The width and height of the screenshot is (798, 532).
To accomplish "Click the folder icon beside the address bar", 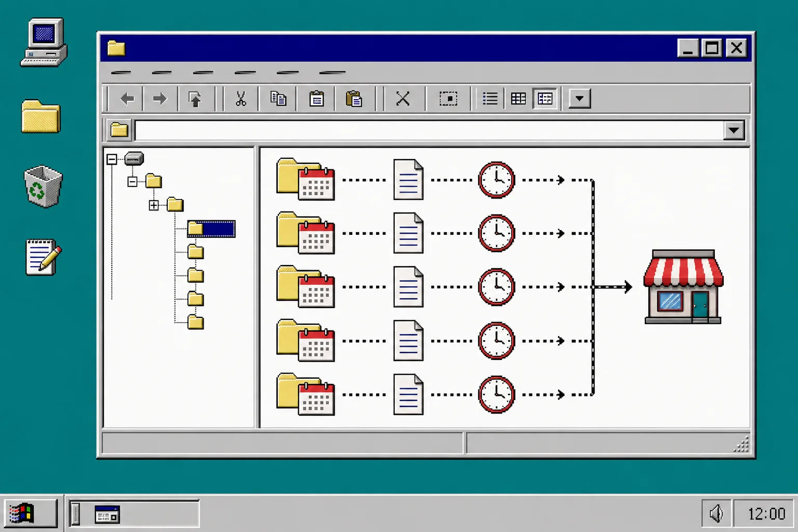I will 119,130.
